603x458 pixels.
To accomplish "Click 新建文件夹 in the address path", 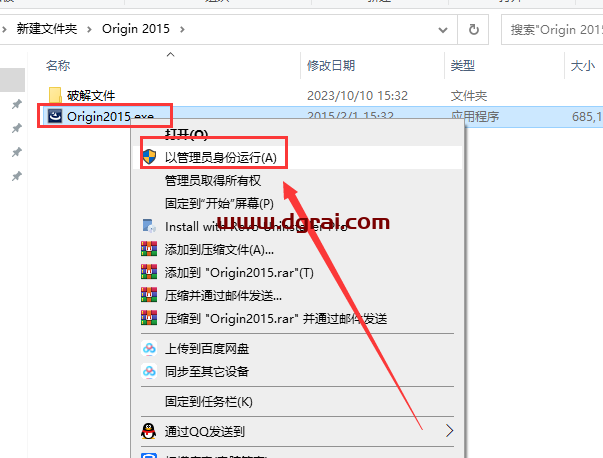I will click(47, 29).
